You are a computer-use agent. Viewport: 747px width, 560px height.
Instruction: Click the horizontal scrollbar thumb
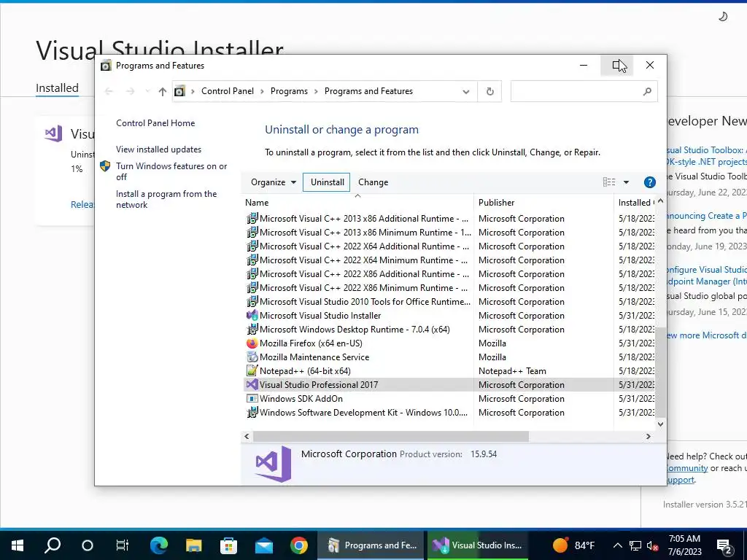tap(391, 436)
